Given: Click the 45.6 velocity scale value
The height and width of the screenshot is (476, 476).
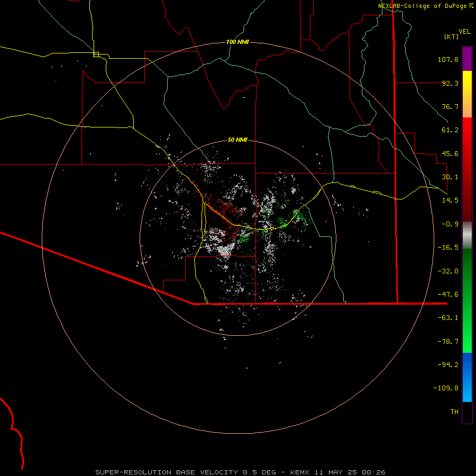Looking at the screenshot, I should tap(450, 153).
